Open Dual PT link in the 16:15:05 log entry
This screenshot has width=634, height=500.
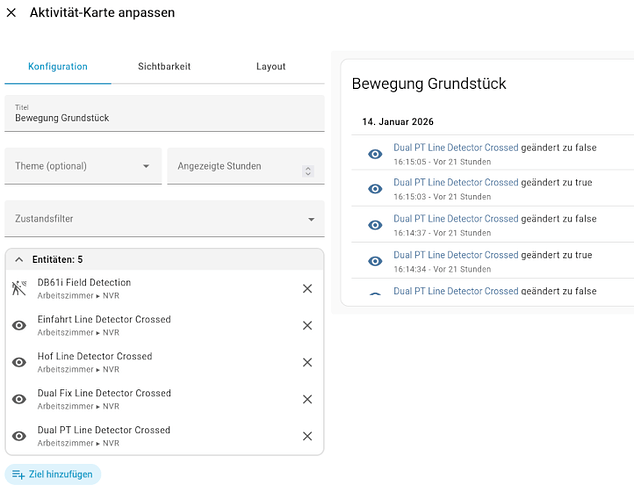point(456,148)
